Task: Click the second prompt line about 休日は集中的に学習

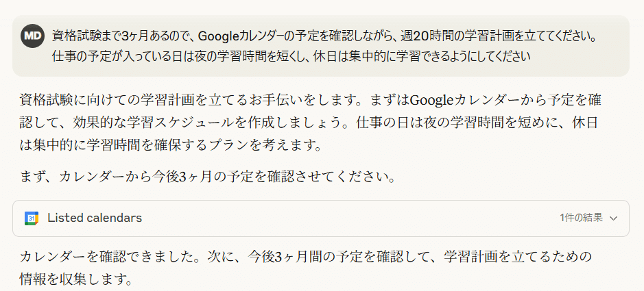Action: pos(291,56)
